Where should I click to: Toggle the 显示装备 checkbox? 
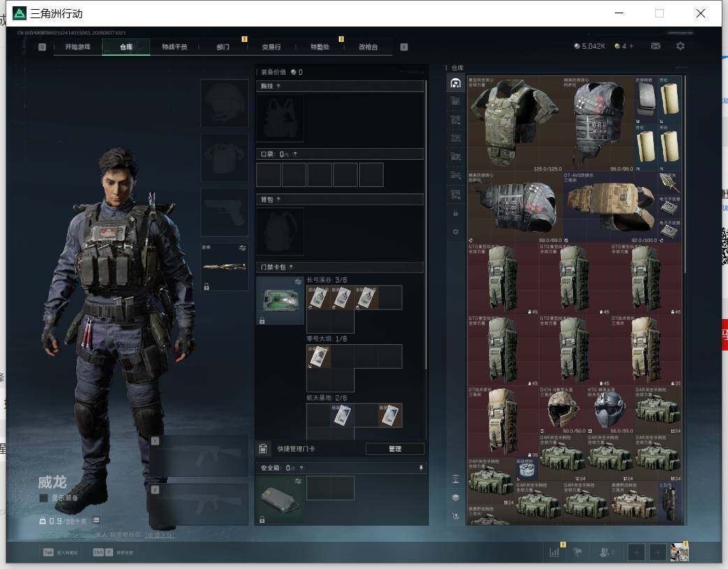[43, 498]
